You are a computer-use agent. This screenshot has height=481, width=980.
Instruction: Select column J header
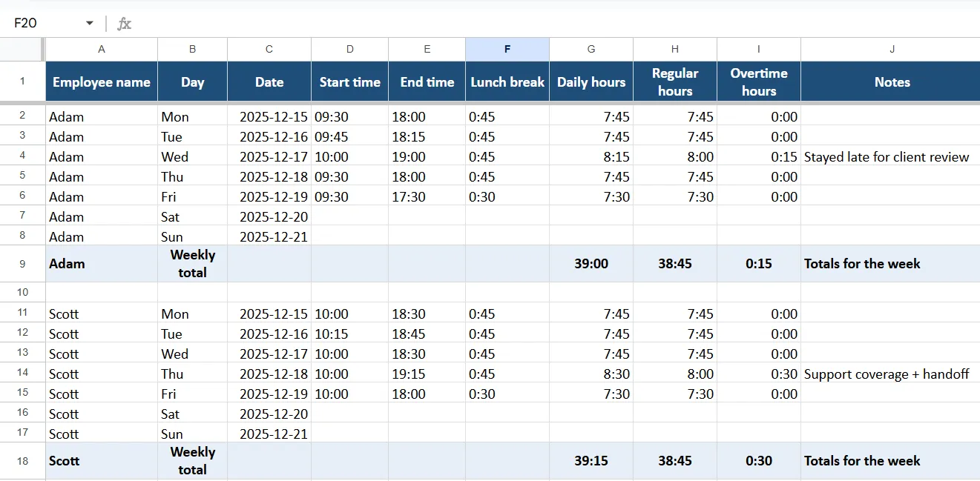(891, 49)
